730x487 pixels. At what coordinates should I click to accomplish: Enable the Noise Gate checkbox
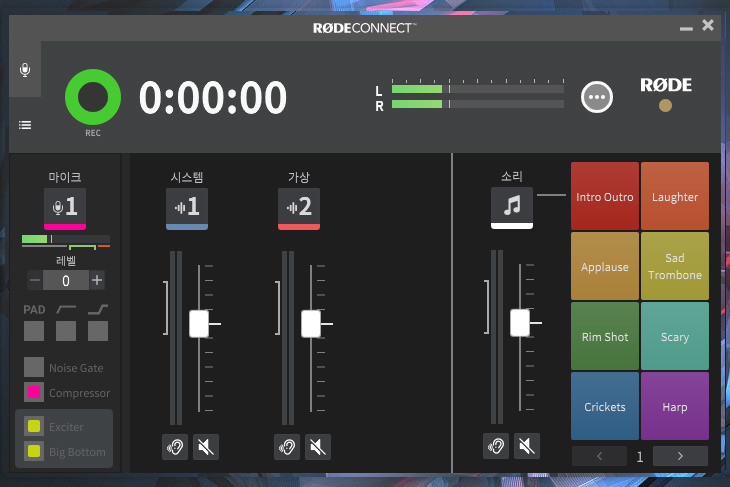pyautogui.click(x=34, y=367)
